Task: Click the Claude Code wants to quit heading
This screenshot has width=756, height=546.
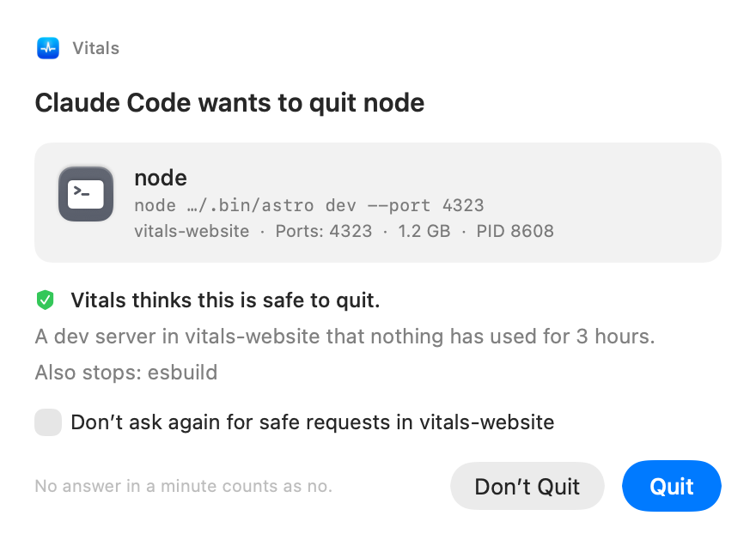Action: click(229, 103)
